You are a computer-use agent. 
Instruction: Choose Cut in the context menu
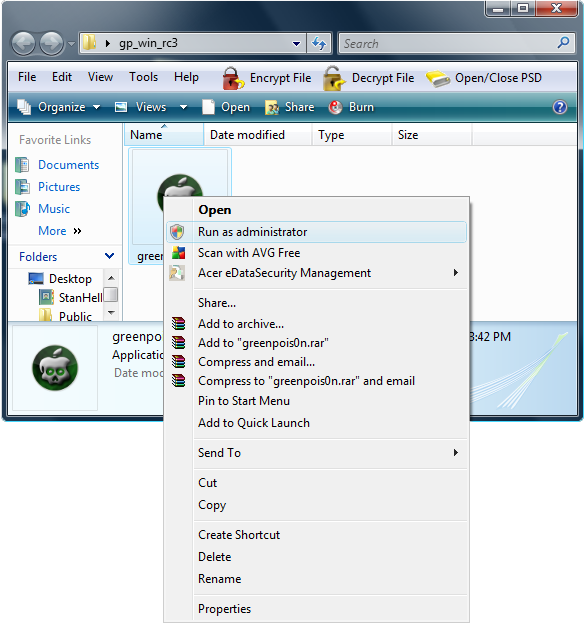tap(317, 483)
